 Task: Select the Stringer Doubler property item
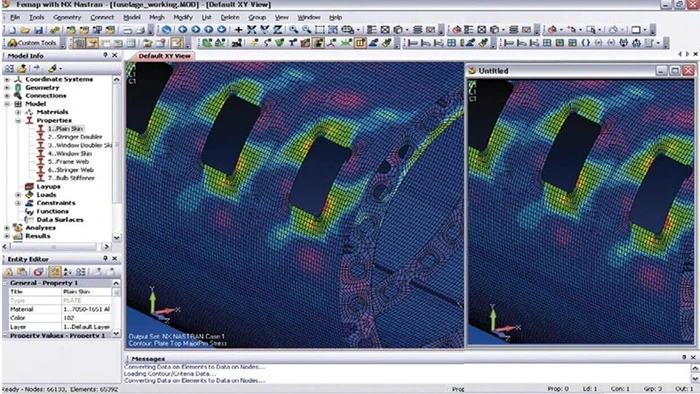[x=75, y=137]
